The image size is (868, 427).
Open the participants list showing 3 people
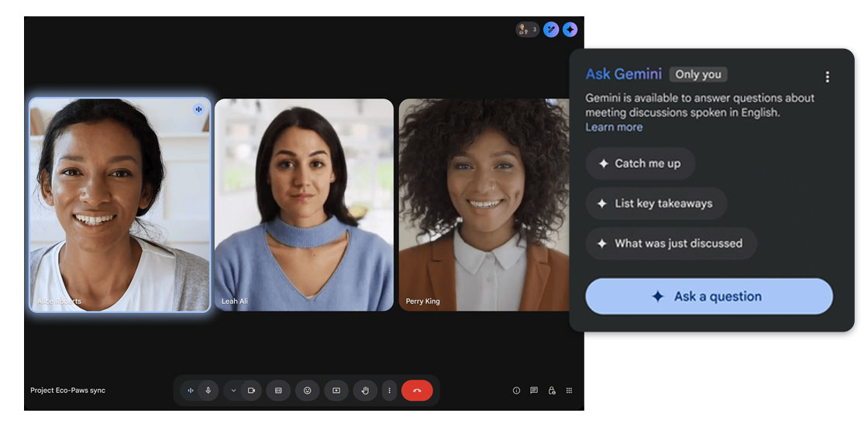[527, 29]
